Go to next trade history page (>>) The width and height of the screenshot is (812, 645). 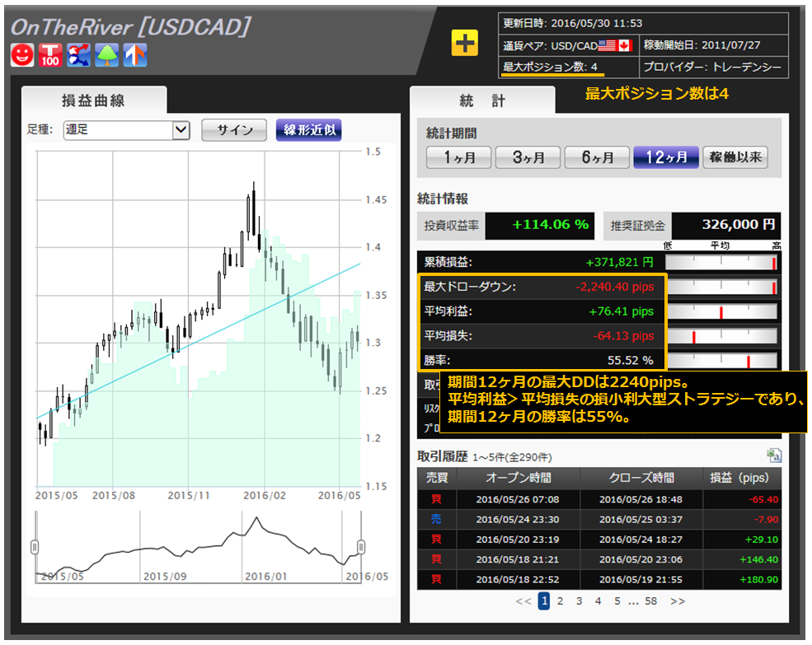(x=678, y=601)
